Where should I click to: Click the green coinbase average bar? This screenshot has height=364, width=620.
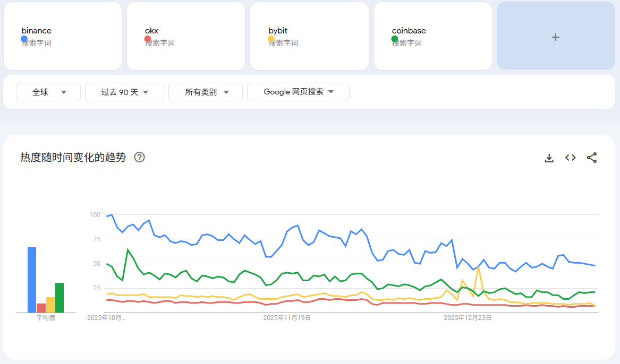click(60, 297)
